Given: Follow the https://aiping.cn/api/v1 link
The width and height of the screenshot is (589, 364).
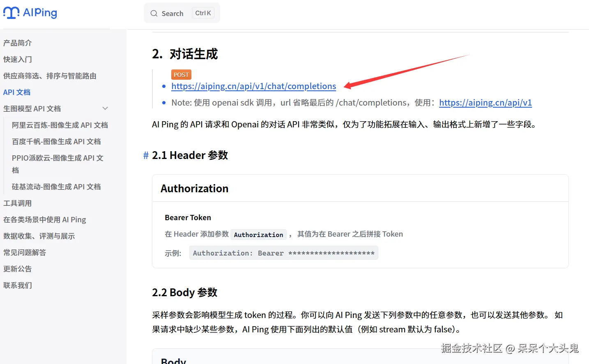Looking at the screenshot, I should click(x=485, y=103).
